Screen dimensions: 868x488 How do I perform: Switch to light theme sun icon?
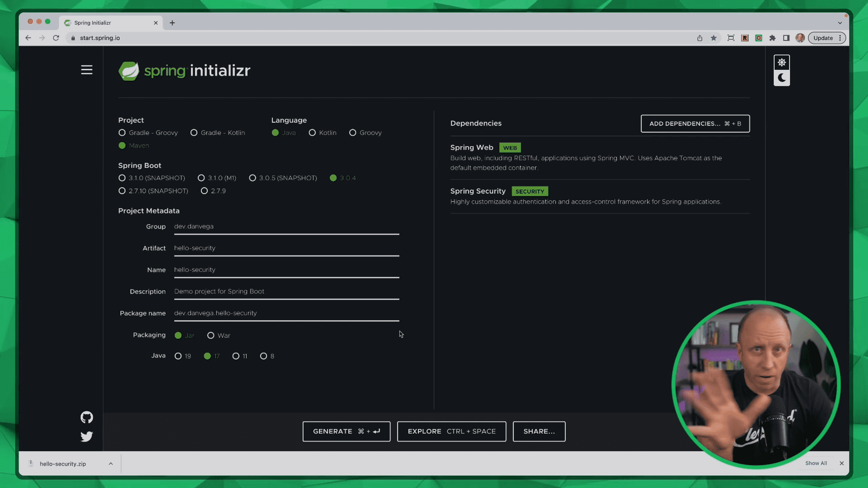click(x=782, y=62)
